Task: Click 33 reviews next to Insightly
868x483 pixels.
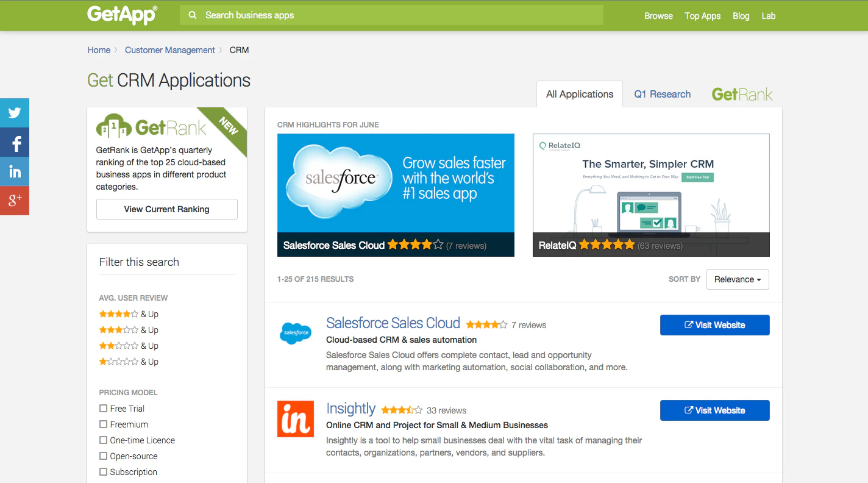Action: click(446, 410)
